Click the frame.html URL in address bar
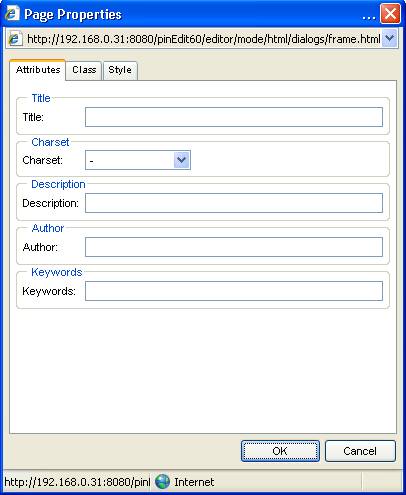 coord(203,39)
